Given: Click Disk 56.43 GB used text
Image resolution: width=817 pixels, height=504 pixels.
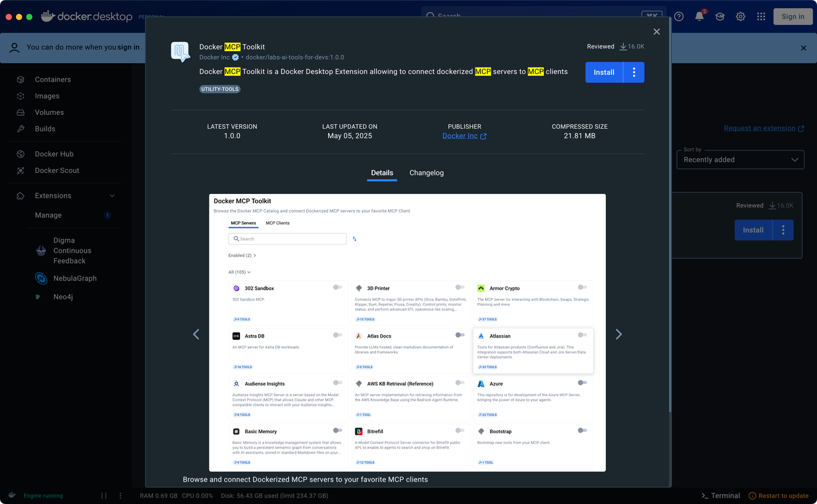Looking at the screenshot, I should click(274, 496).
